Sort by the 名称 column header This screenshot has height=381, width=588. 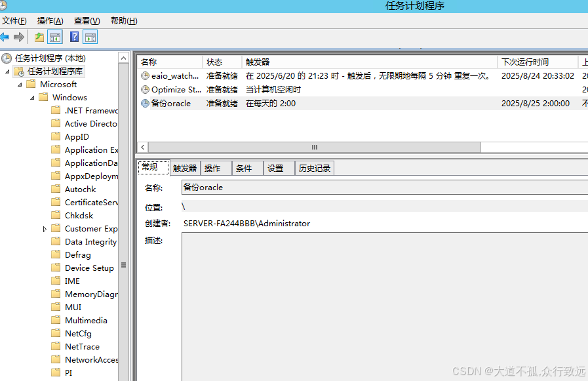pyautogui.click(x=170, y=62)
